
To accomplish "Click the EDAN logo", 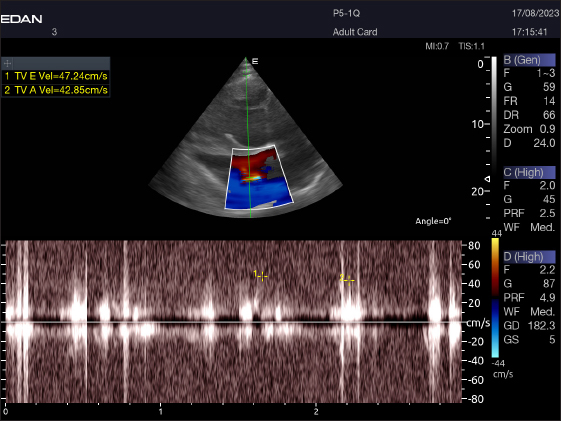I will 21,19.
